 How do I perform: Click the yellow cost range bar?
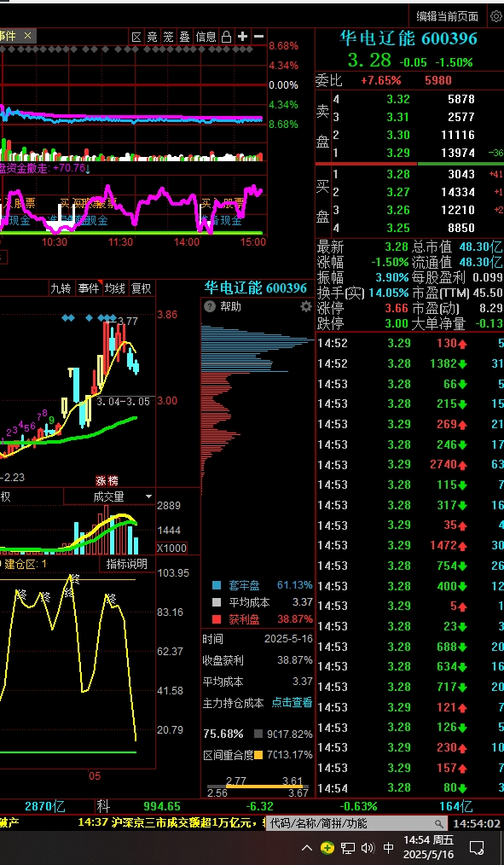[265, 787]
